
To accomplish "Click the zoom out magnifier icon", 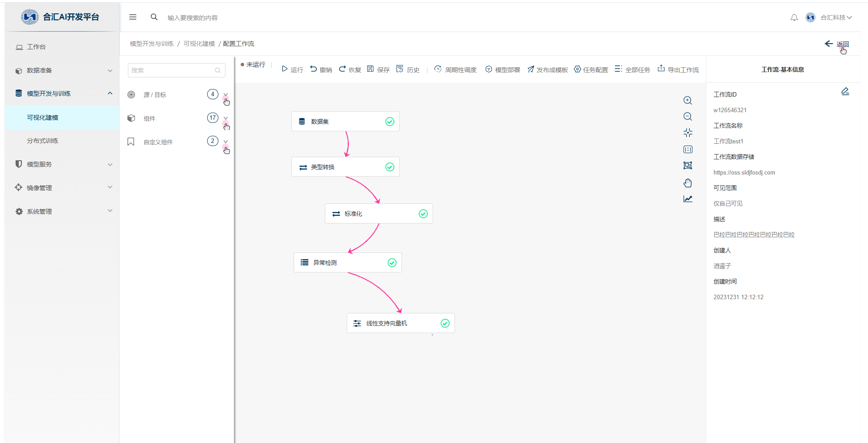I will (x=688, y=117).
